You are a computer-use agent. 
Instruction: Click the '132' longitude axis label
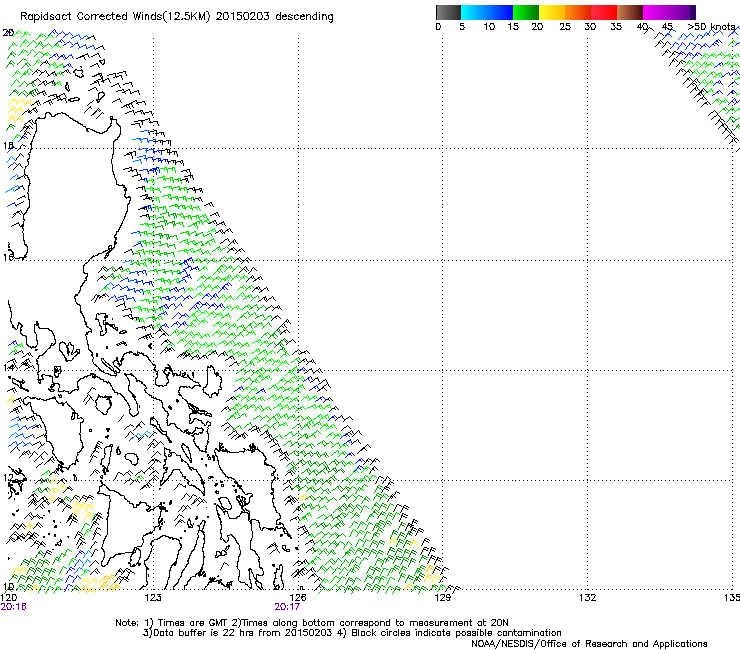point(588,598)
